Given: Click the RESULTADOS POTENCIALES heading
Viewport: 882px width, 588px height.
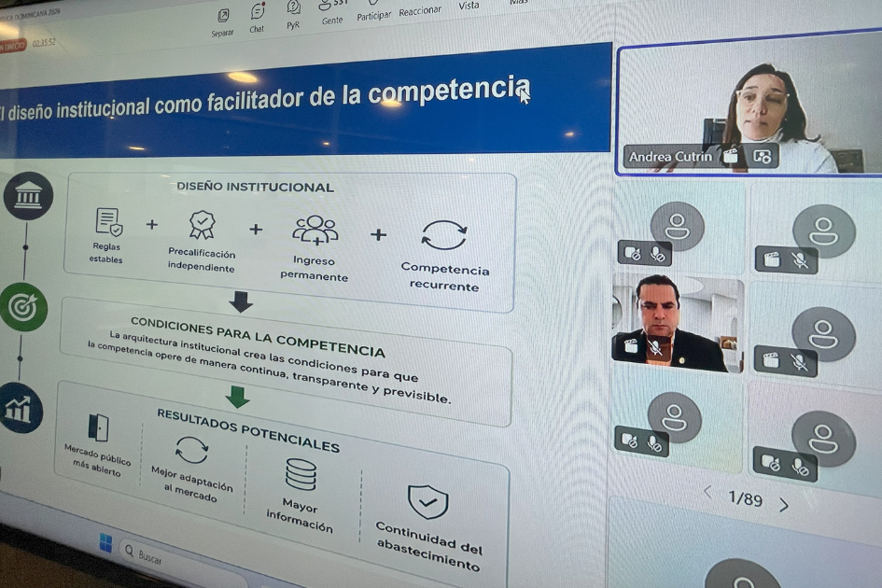Looking at the screenshot, I should (x=248, y=430).
